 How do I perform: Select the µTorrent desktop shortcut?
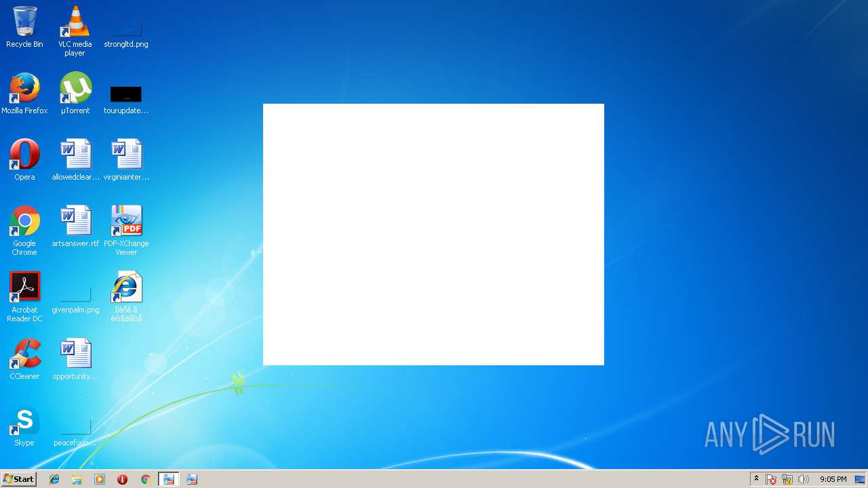click(75, 94)
